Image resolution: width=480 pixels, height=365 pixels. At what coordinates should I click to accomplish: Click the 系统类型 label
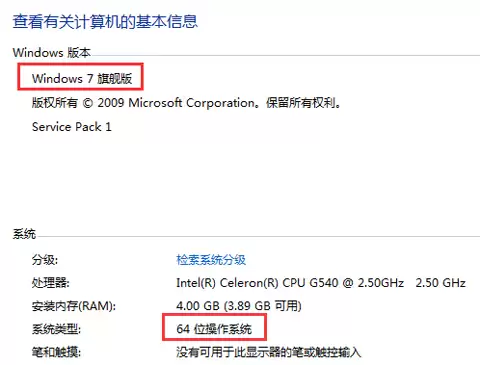tap(56, 329)
